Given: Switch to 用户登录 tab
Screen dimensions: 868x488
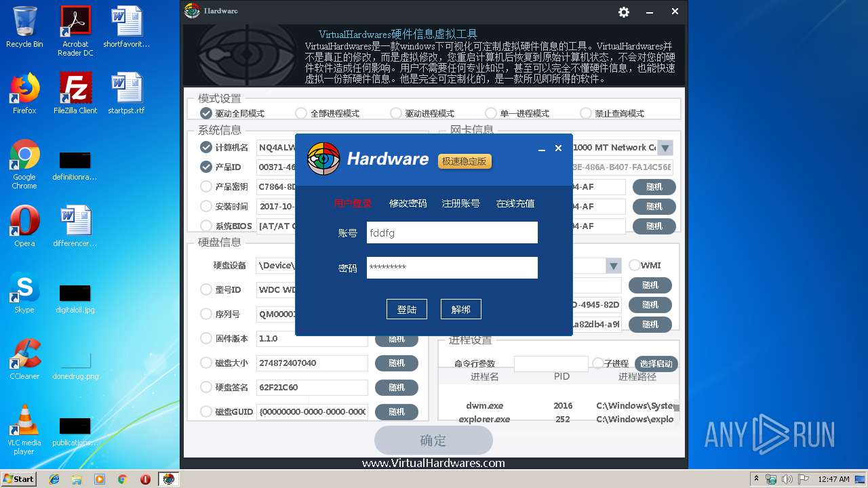Looking at the screenshot, I should point(353,203).
